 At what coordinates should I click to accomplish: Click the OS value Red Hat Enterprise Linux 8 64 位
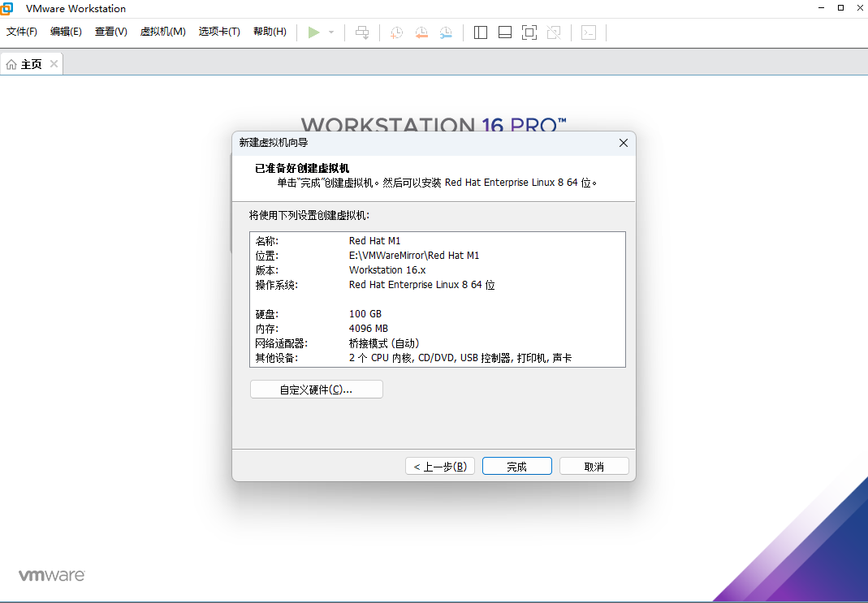[x=422, y=284]
